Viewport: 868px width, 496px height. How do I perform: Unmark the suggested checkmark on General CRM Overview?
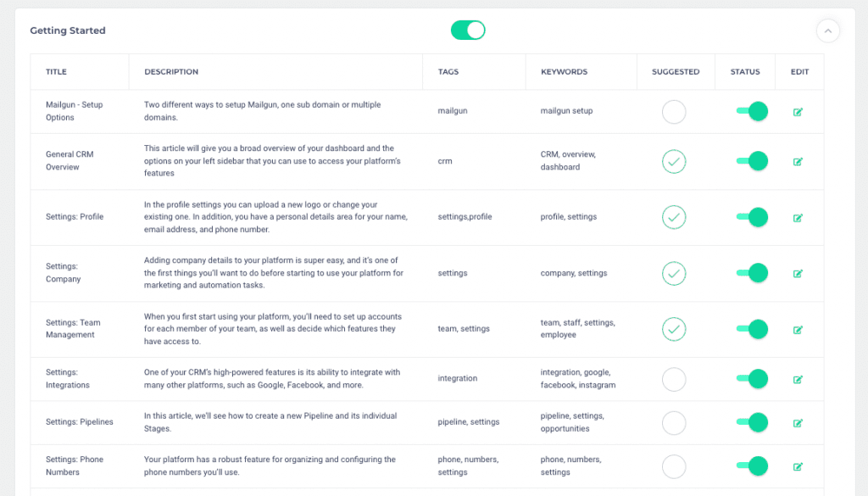click(x=674, y=161)
